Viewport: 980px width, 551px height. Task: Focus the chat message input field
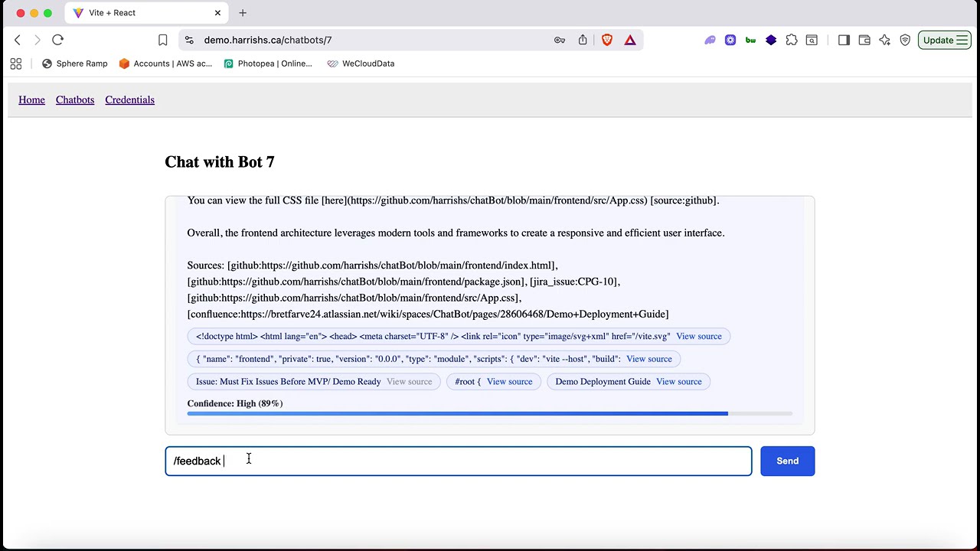pyautogui.click(x=459, y=461)
